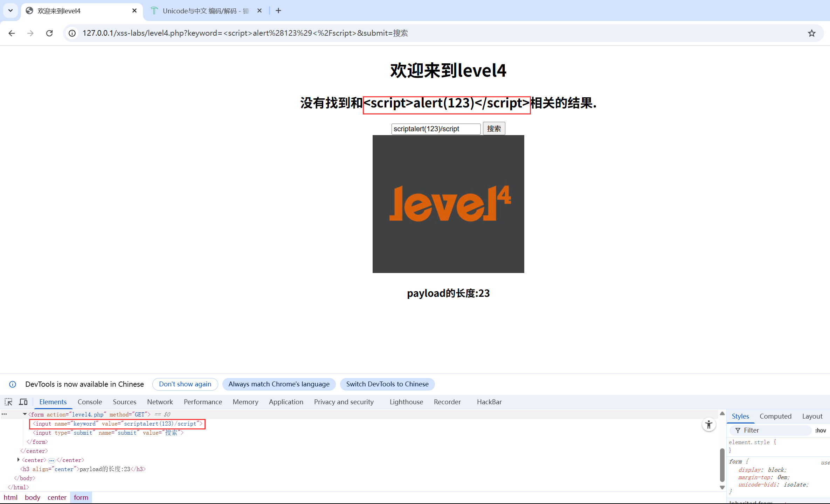The height and width of the screenshot is (504, 830).
Task: Open the HackBar panel tab
Action: (x=489, y=402)
